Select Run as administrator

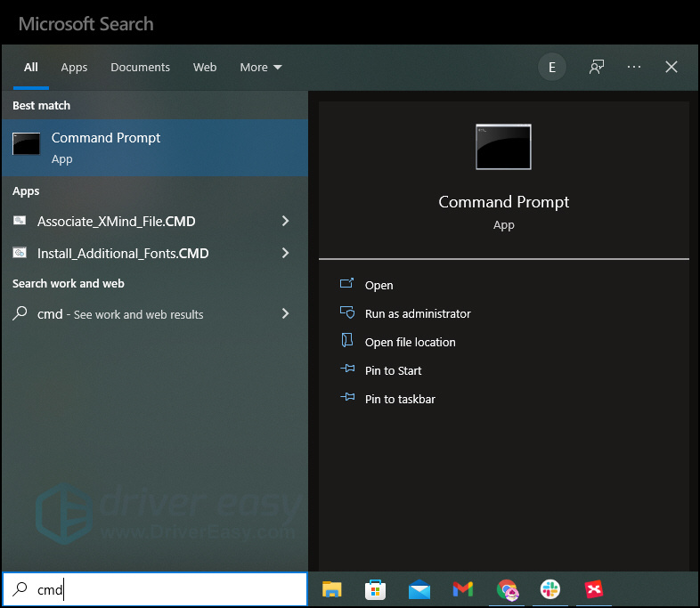tap(418, 313)
